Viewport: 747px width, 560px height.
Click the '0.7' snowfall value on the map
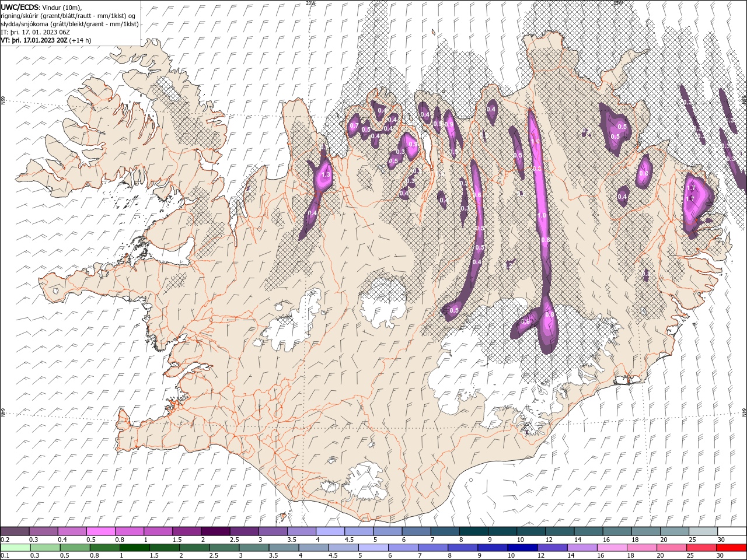click(354, 125)
